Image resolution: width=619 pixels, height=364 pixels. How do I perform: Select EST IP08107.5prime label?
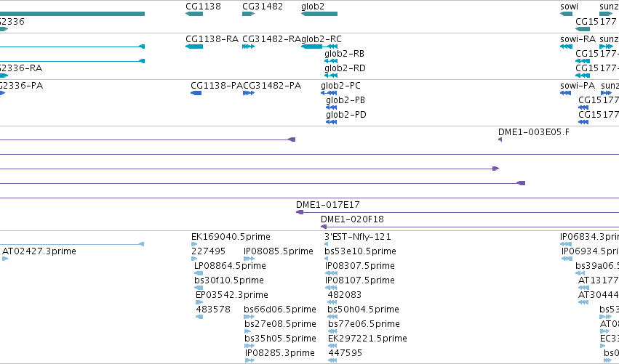359,280
